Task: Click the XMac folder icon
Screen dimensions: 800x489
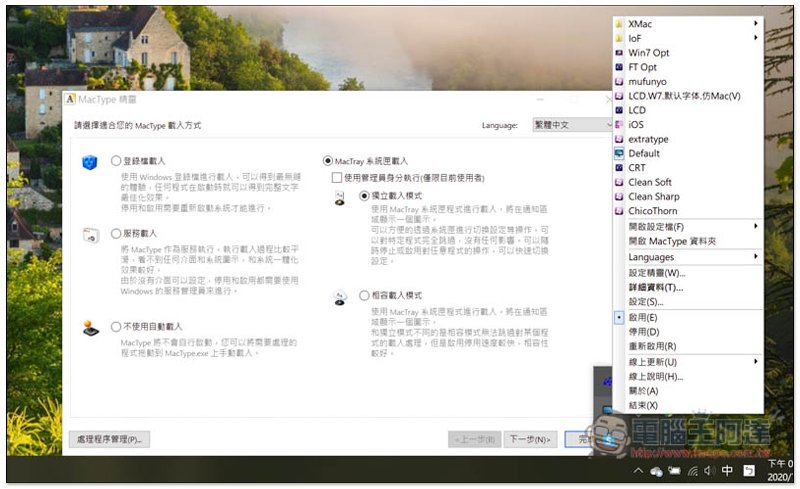Action: coord(620,23)
